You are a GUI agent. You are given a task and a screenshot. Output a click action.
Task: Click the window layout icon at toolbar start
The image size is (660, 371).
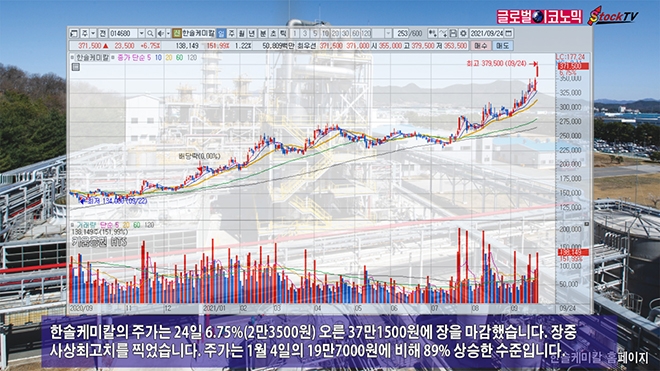(x=74, y=33)
